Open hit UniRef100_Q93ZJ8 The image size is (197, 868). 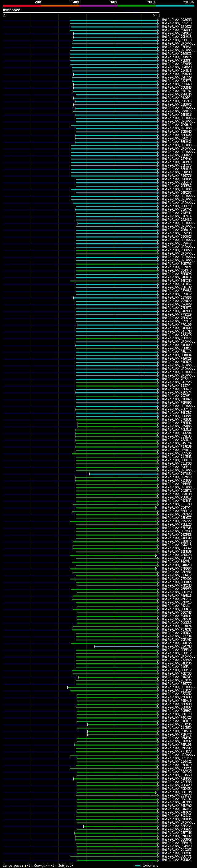(177, 23)
